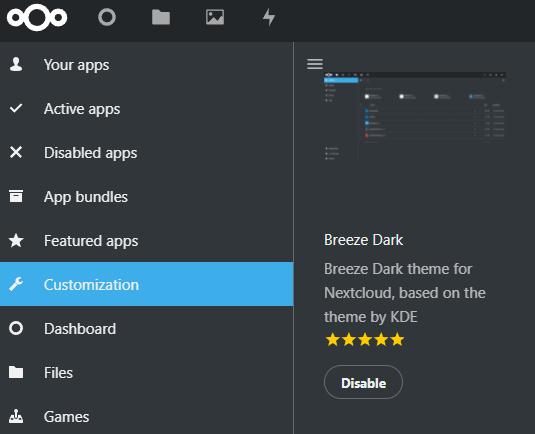The width and height of the screenshot is (535, 434).
Task: Select the Your apps category
Action: pos(146,64)
